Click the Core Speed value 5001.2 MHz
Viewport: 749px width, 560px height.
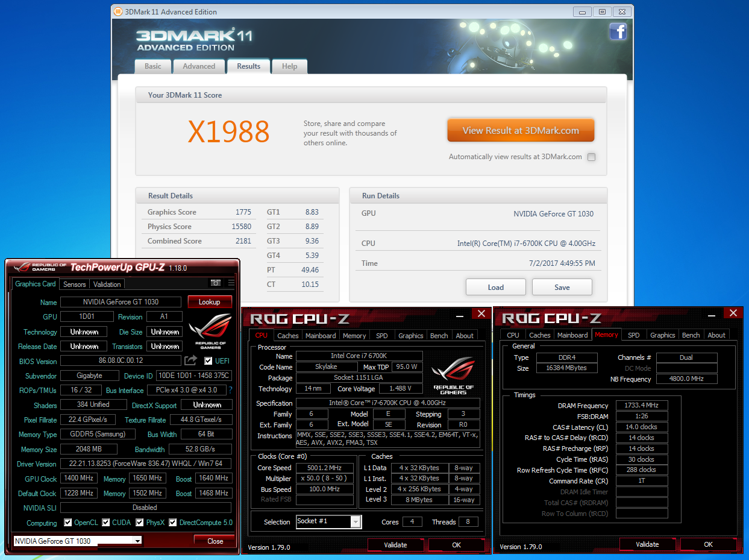(325, 468)
